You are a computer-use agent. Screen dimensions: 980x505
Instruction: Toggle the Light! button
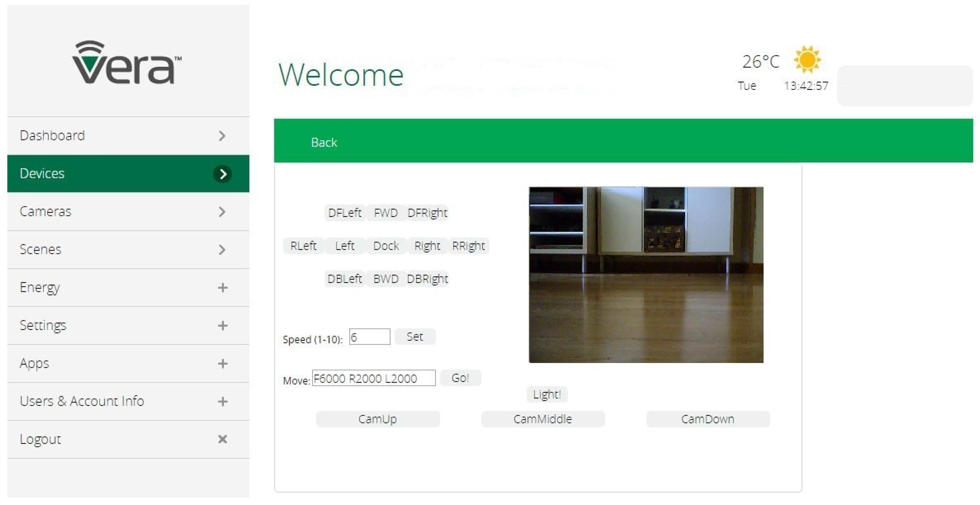coord(547,394)
